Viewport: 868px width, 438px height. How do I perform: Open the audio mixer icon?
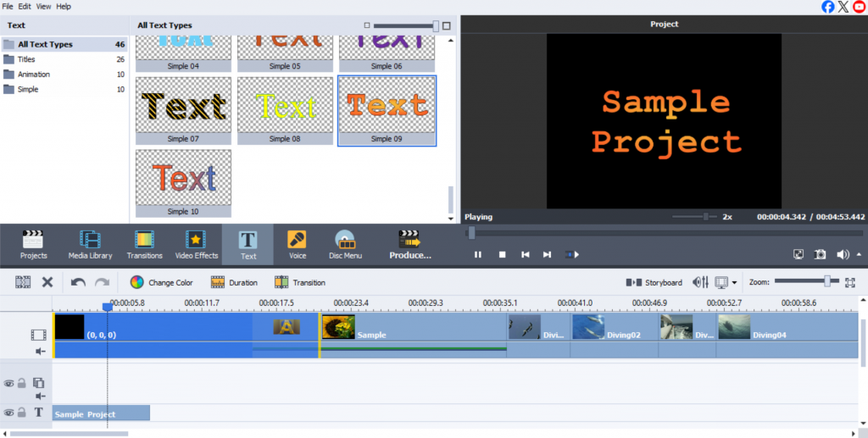pyautogui.click(x=700, y=282)
